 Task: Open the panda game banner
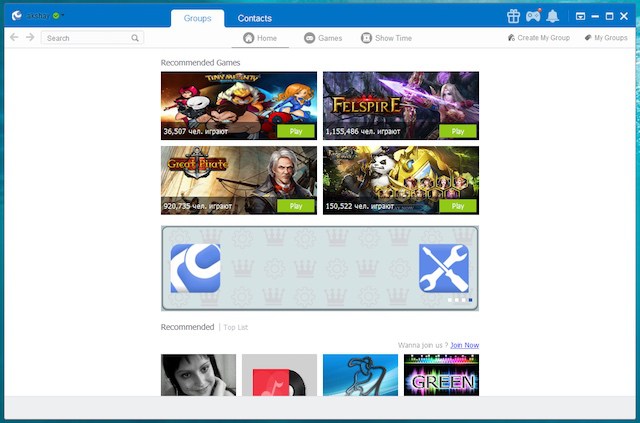pos(401,180)
